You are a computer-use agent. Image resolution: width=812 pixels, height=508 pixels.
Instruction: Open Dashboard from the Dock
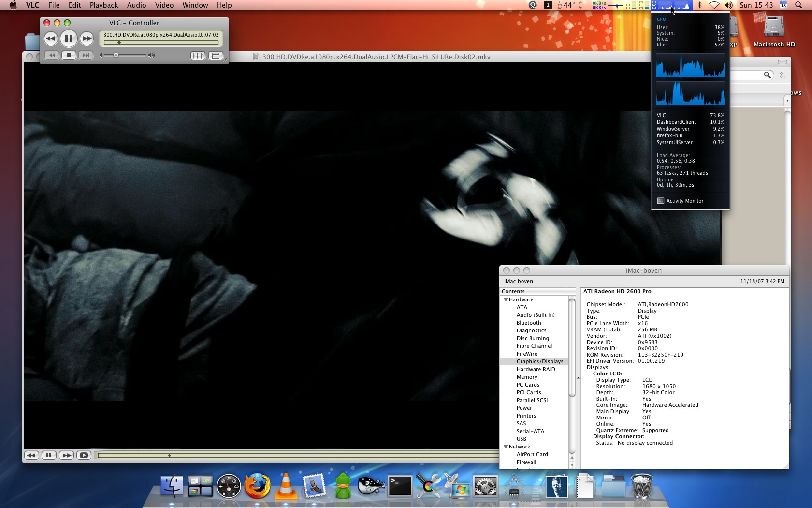coord(229,486)
